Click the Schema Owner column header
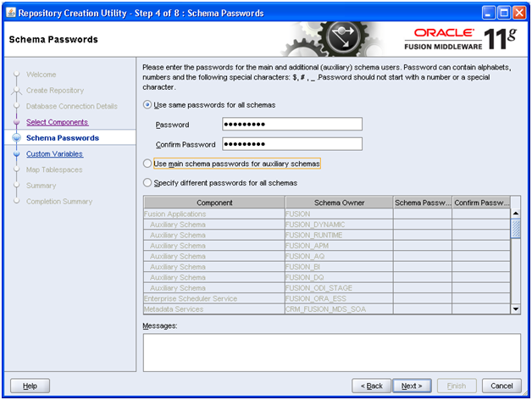 [x=340, y=203]
